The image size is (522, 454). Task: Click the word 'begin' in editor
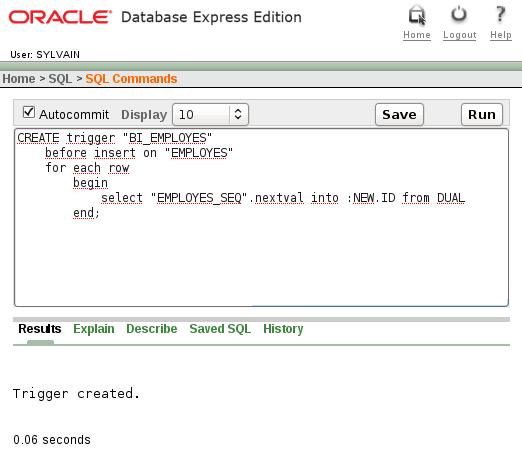90,183
